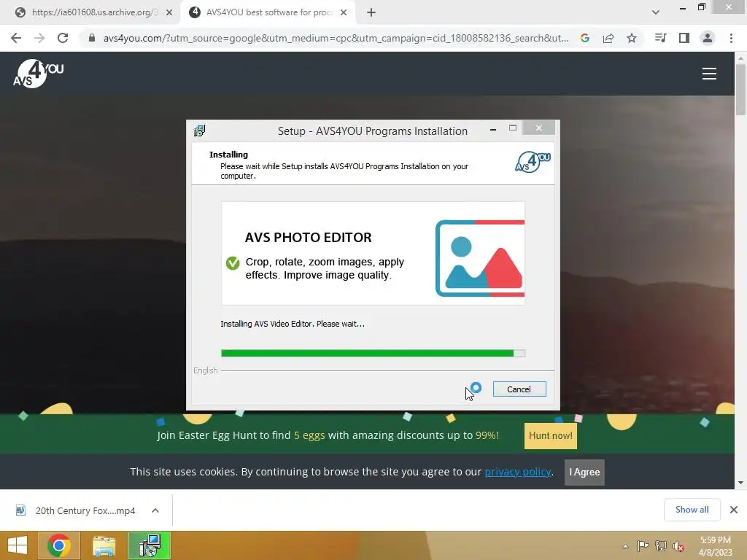Accept cookies with the I Agree button

click(584, 472)
